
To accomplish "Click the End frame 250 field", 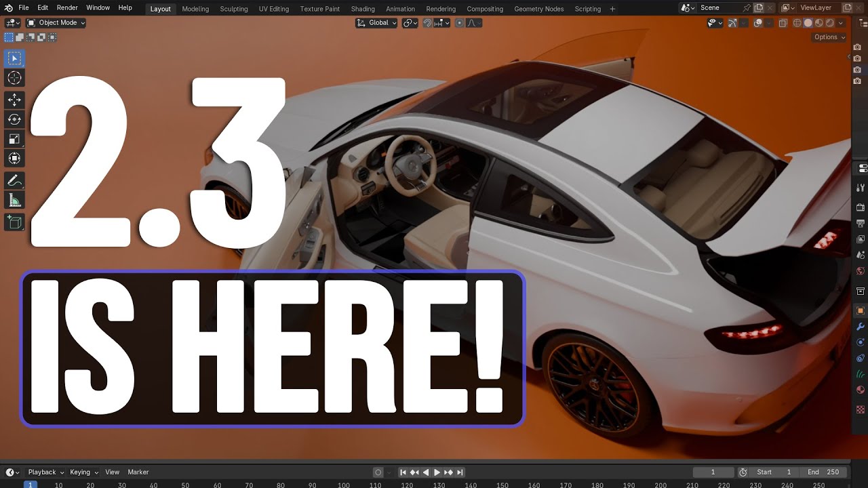I will (x=823, y=472).
